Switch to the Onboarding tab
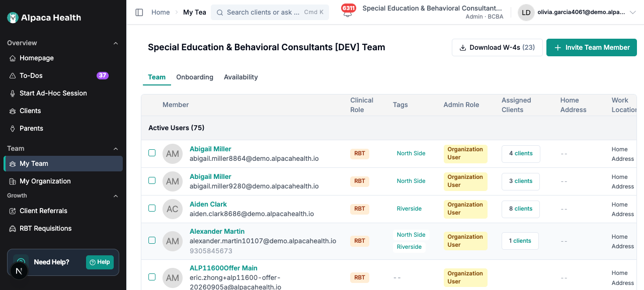Image resolution: width=644 pixels, height=290 pixels. pyautogui.click(x=195, y=77)
